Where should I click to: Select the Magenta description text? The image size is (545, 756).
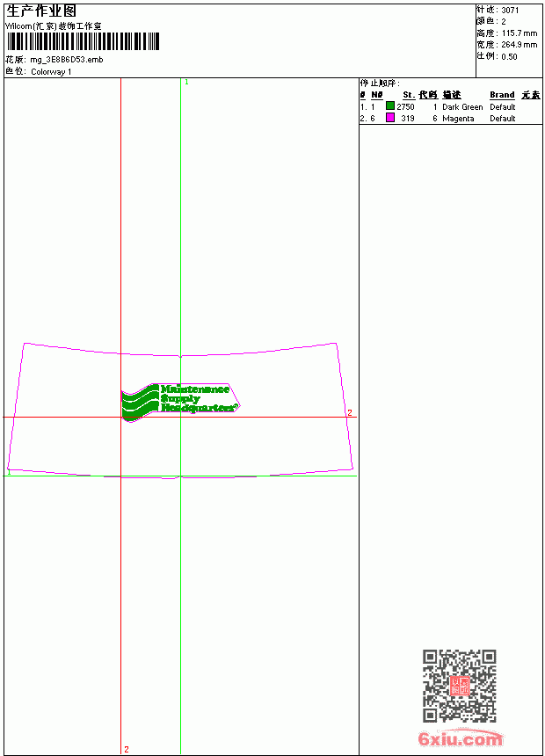click(458, 118)
